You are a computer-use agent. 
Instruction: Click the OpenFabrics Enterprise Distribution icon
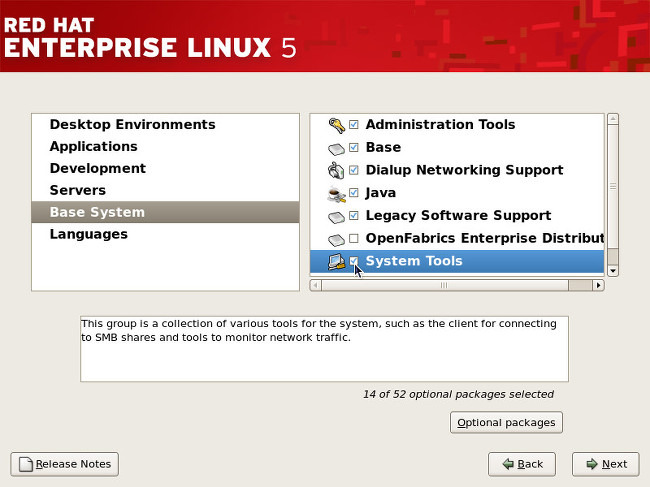tap(336, 240)
